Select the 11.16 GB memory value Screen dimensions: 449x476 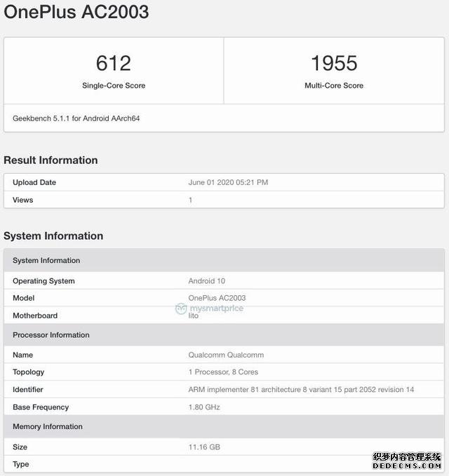click(x=204, y=447)
